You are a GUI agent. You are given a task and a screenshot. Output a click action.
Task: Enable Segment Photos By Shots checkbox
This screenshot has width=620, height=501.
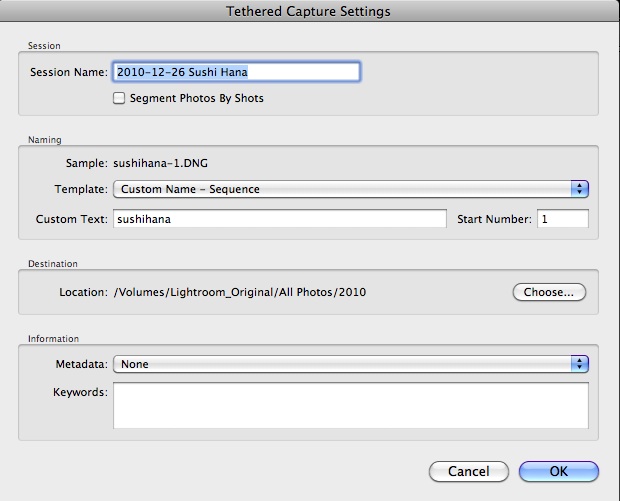[x=120, y=99]
